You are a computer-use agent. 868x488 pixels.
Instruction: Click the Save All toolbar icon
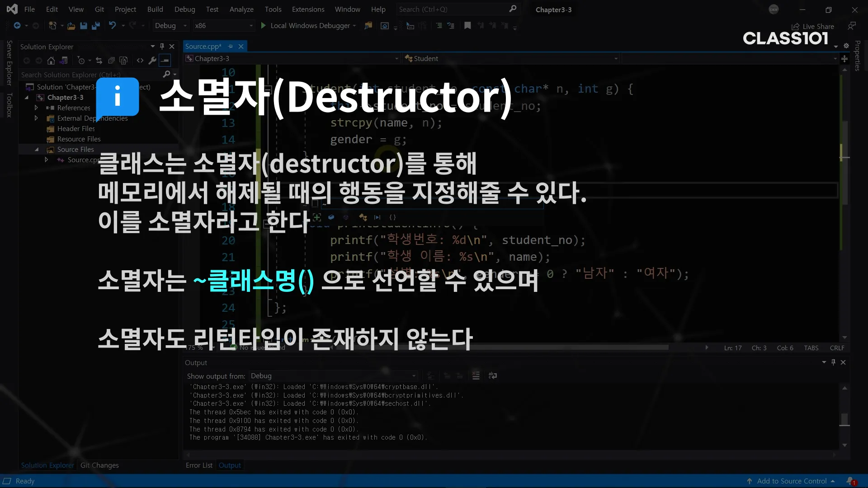[95, 26]
